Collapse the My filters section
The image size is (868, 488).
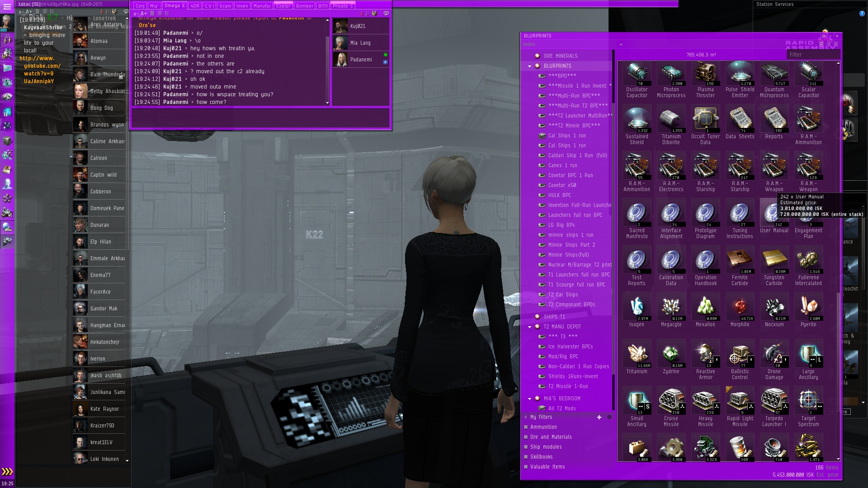(x=526, y=417)
